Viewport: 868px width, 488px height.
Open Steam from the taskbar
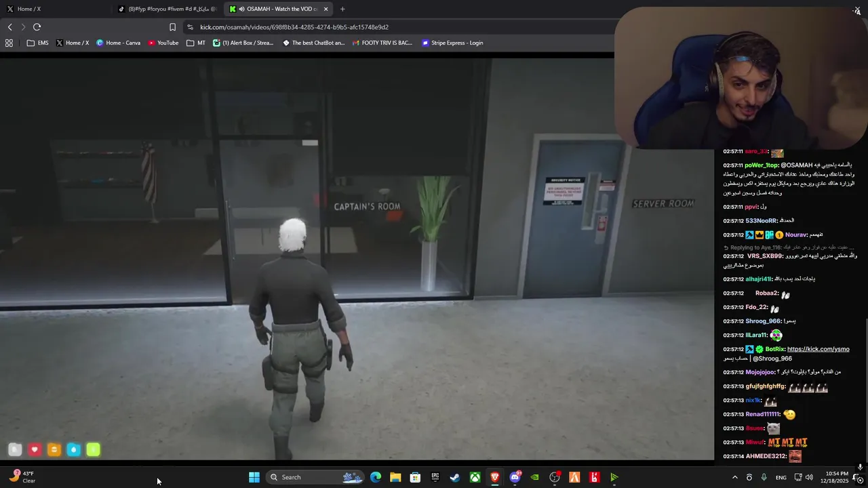coord(455,477)
